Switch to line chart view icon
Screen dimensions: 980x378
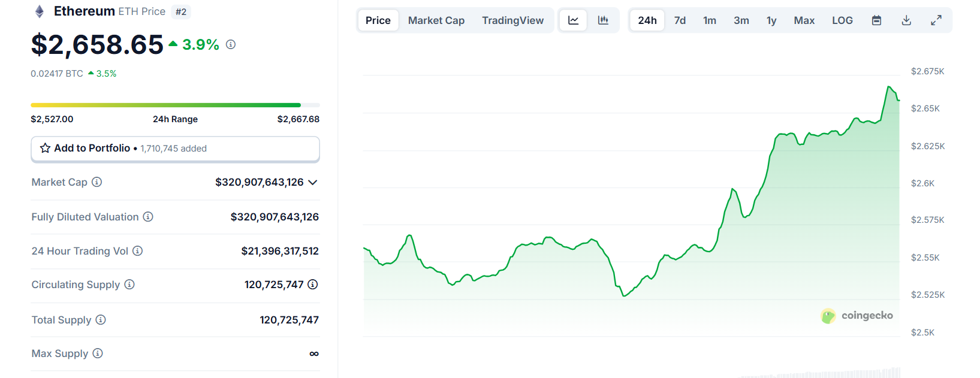point(574,20)
